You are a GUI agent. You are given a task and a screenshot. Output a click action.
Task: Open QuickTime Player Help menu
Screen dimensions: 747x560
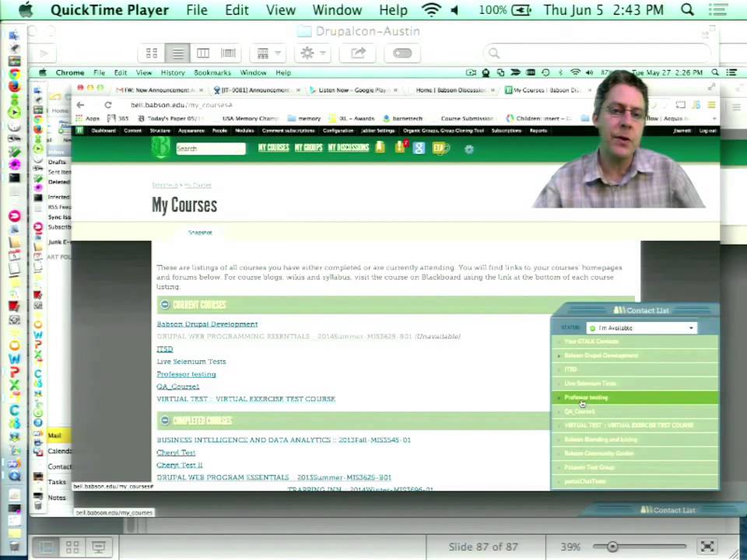(x=393, y=10)
